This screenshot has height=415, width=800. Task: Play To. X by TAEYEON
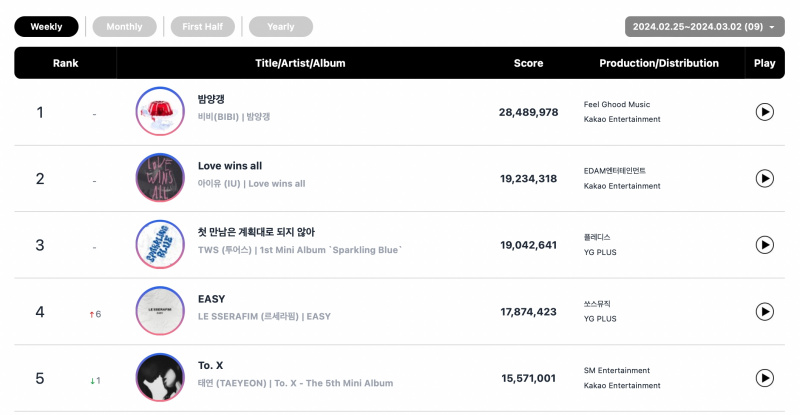point(764,378)
